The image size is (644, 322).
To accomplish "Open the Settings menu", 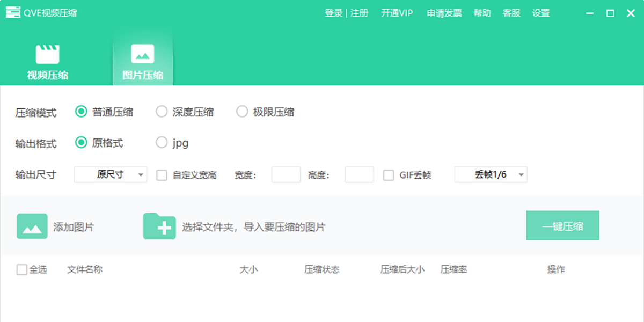I will point(540,13).
